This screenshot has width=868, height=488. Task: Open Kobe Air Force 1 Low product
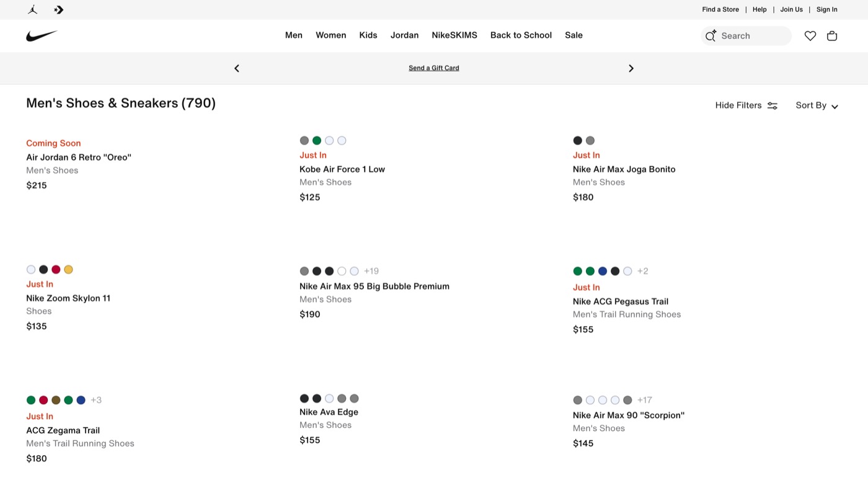(342, 169)
